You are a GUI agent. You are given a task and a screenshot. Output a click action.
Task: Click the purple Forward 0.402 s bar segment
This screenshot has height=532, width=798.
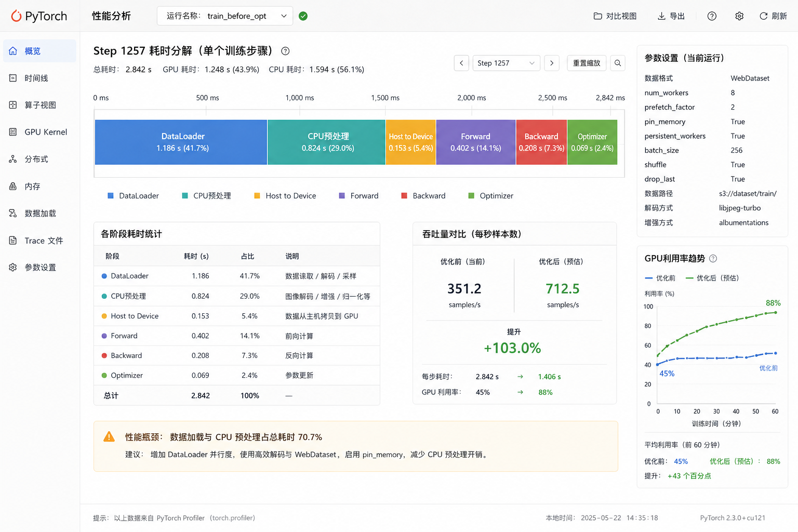[x=476, y=142]
